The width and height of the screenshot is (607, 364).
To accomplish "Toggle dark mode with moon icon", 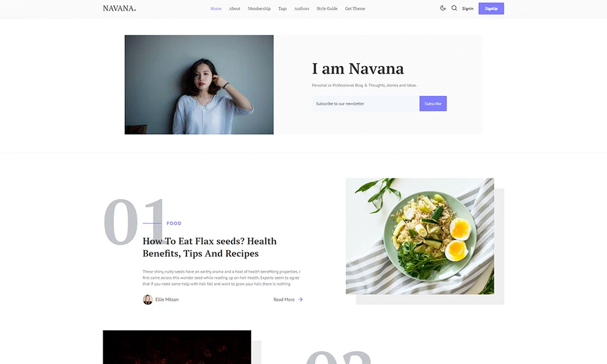I will coord(443,8).
